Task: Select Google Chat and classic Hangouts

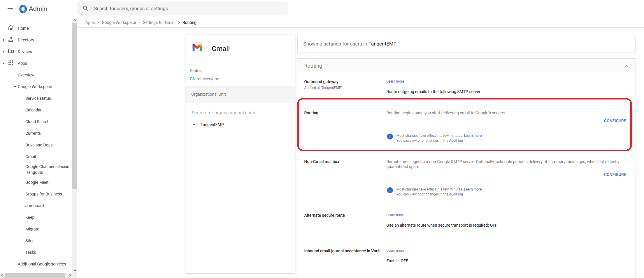Action: (47, 169)
